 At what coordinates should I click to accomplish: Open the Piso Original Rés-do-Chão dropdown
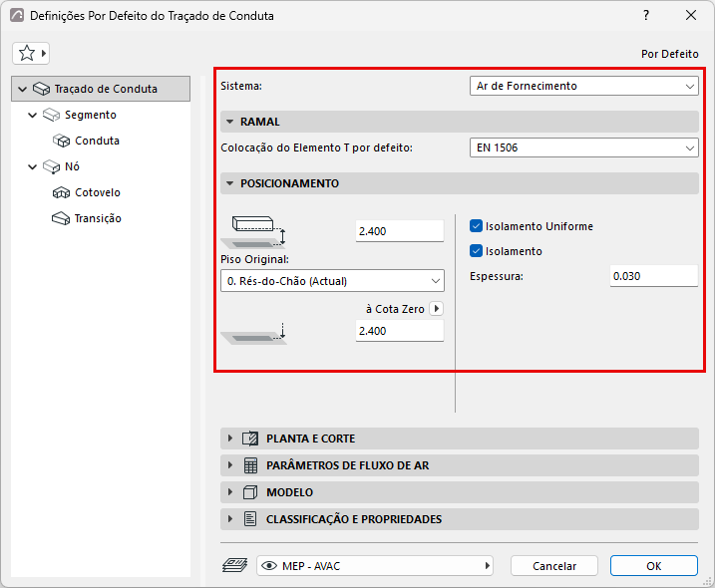(332, 281)
